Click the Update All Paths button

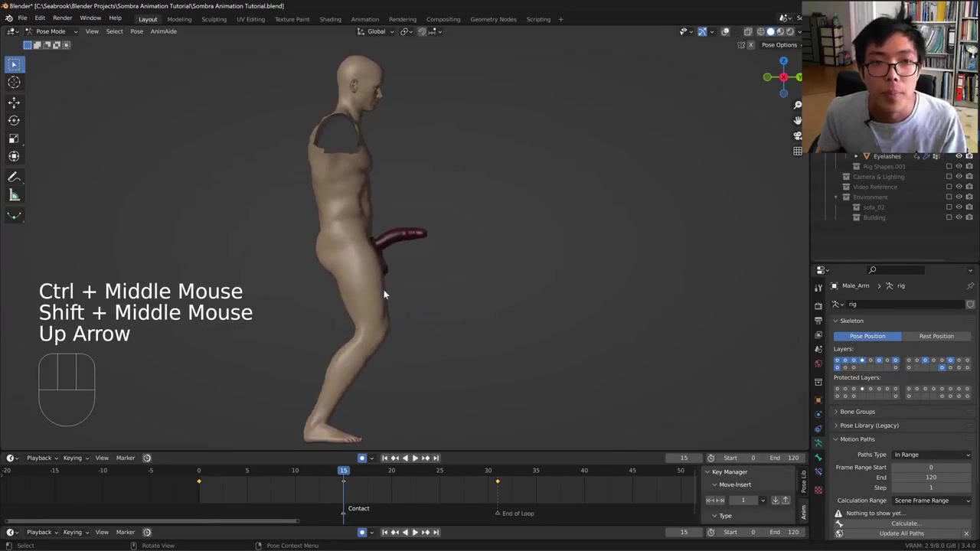point(901,533)
